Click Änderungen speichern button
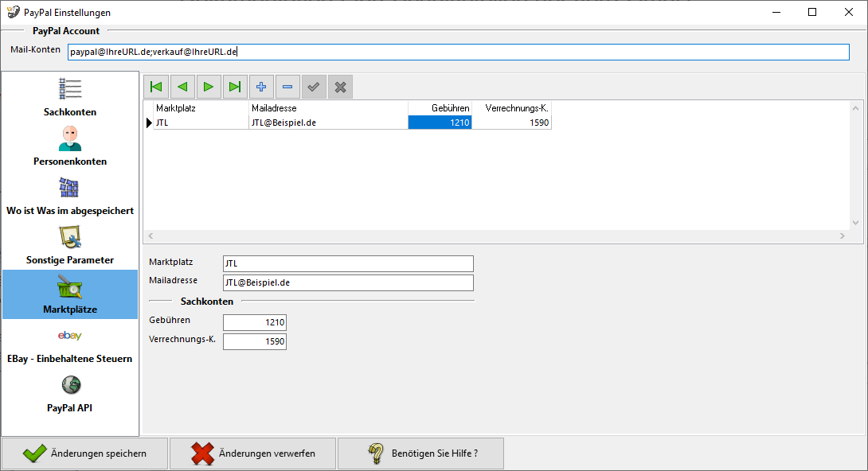Viewport: 868px width, 471px height. [84, 453]
